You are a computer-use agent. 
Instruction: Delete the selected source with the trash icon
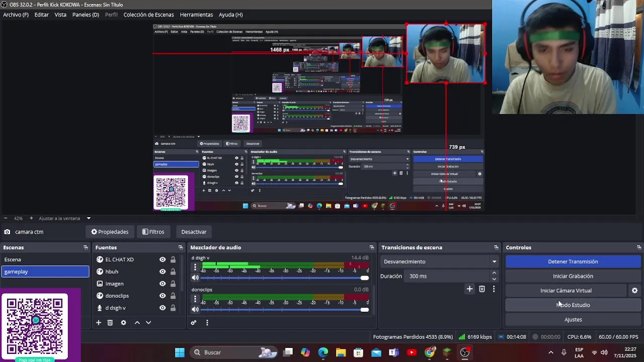tap(110, 322)
